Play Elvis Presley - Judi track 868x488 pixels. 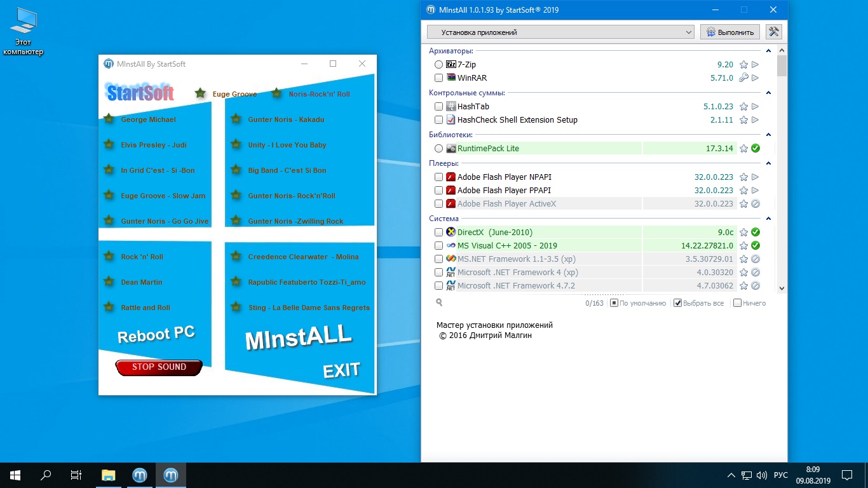pyautogui.click(x=153, y=145)
